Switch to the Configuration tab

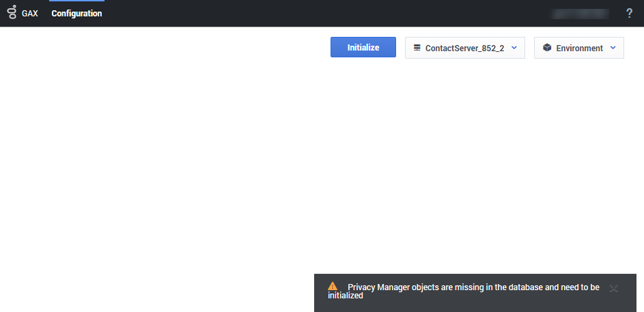point(76,13)
